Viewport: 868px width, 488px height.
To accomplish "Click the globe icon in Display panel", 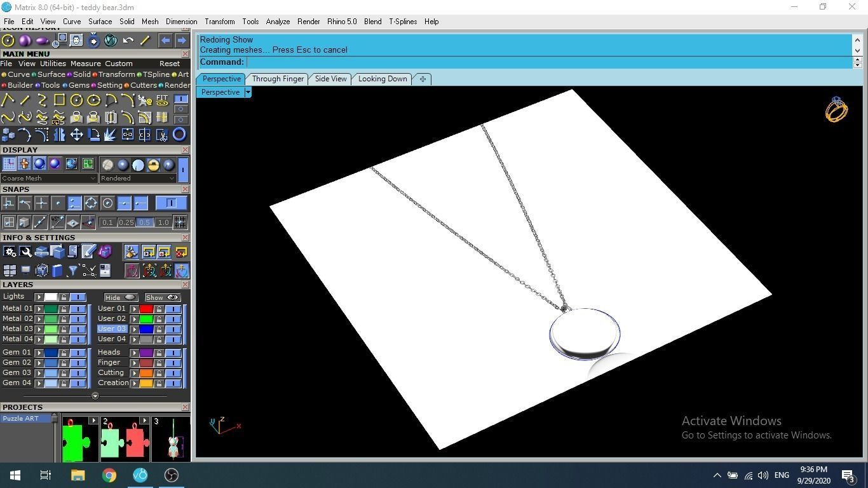I will [x=71, y=164].
